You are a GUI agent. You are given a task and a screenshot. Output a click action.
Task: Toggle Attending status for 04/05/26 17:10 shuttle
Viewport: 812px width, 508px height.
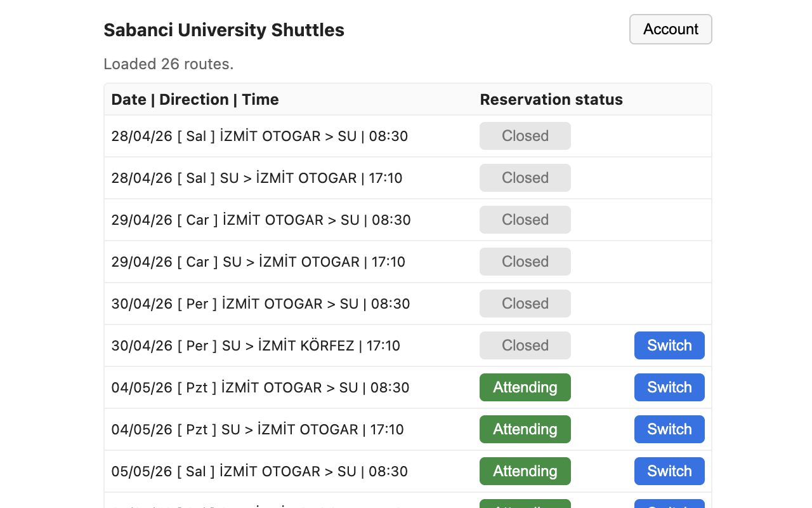point(525,429)
